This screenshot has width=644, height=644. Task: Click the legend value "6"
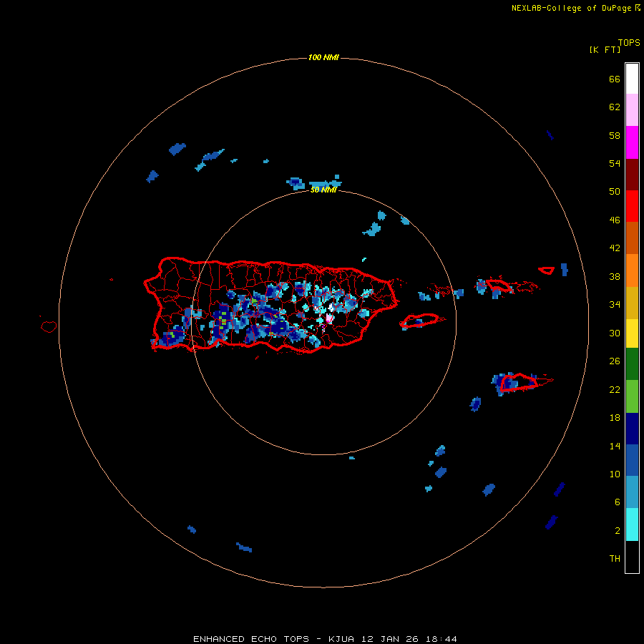pos(618,502)
